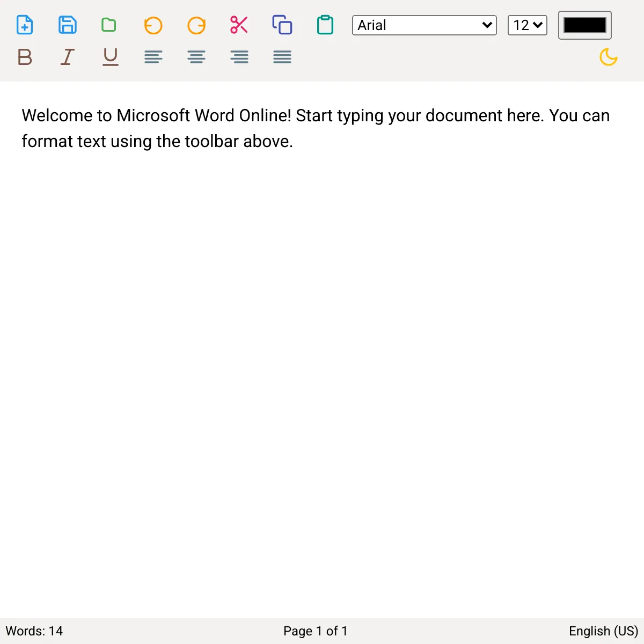Click the 'Page 1 of 1' indicator
644x644 pixels.
click(316, 631)
